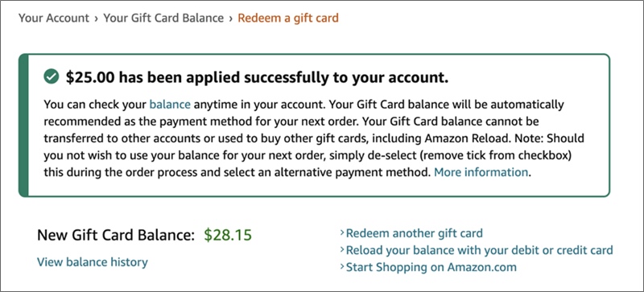Open Reload your balance with debit or credit card

pos(480,250)
